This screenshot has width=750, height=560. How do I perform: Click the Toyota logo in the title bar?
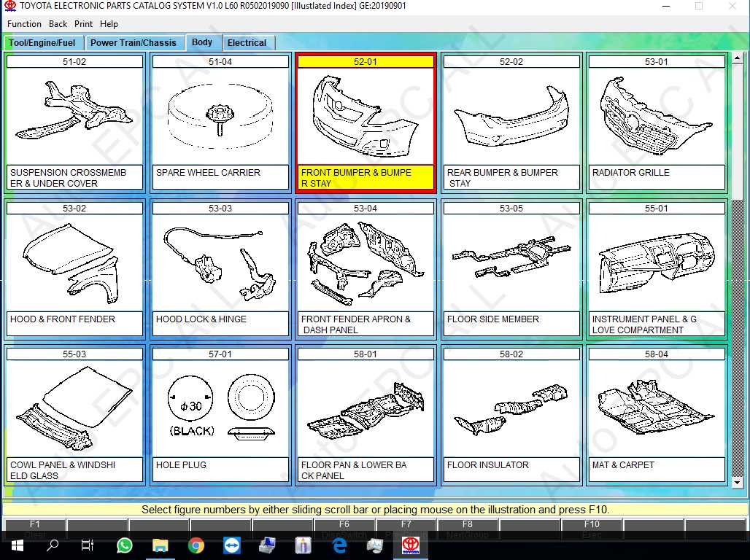coord(9,6)
